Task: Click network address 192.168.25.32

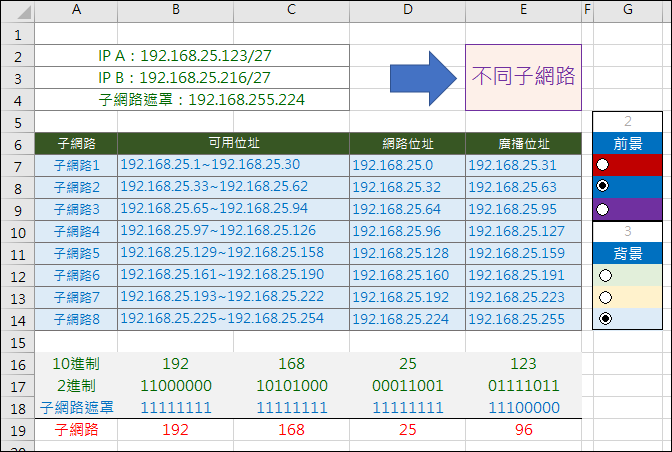Action: (408, 187)
